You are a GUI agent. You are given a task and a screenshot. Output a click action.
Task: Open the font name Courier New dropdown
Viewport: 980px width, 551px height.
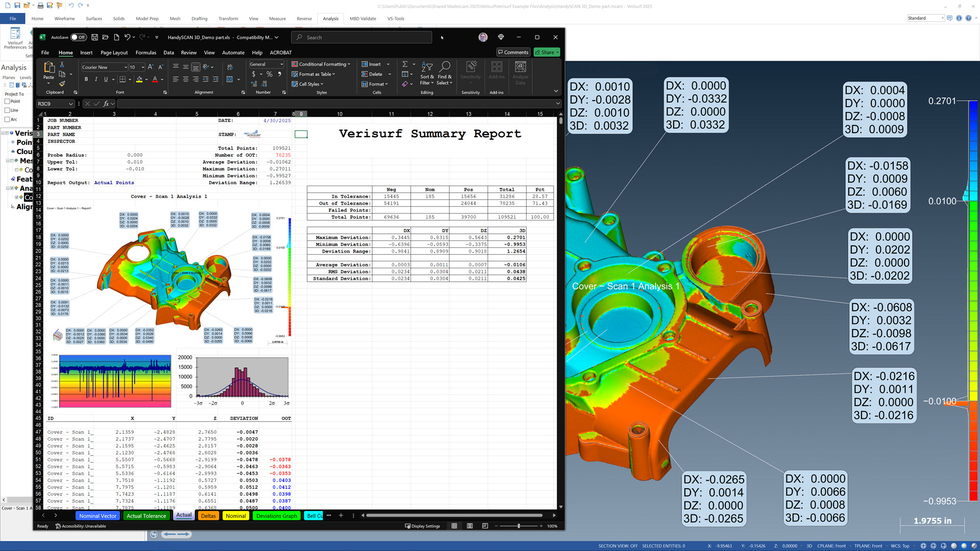tap(126, 67)
